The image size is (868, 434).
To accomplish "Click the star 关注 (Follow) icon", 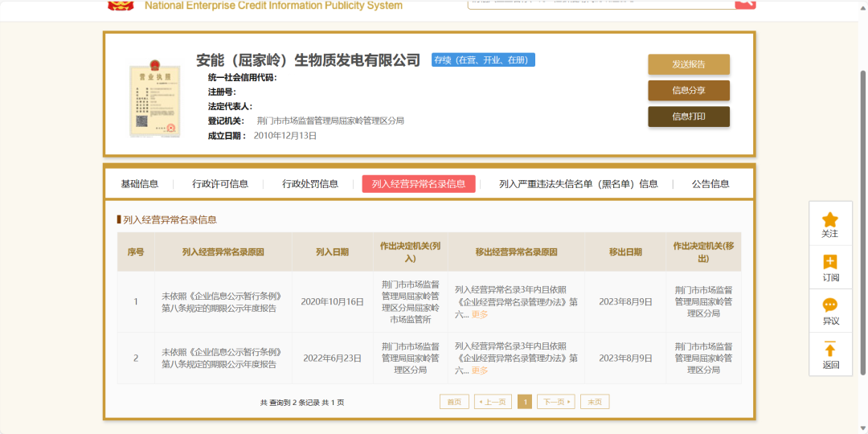I will [830, 219].
